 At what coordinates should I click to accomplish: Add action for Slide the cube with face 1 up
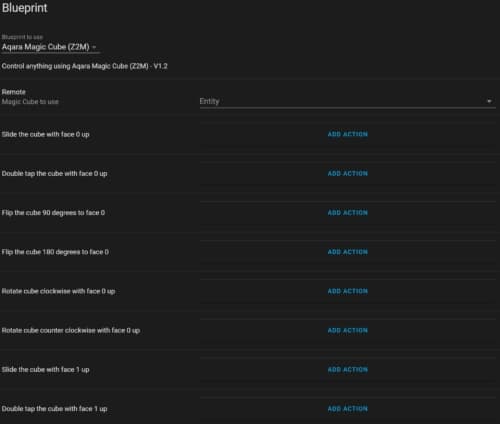coord(347,370)
